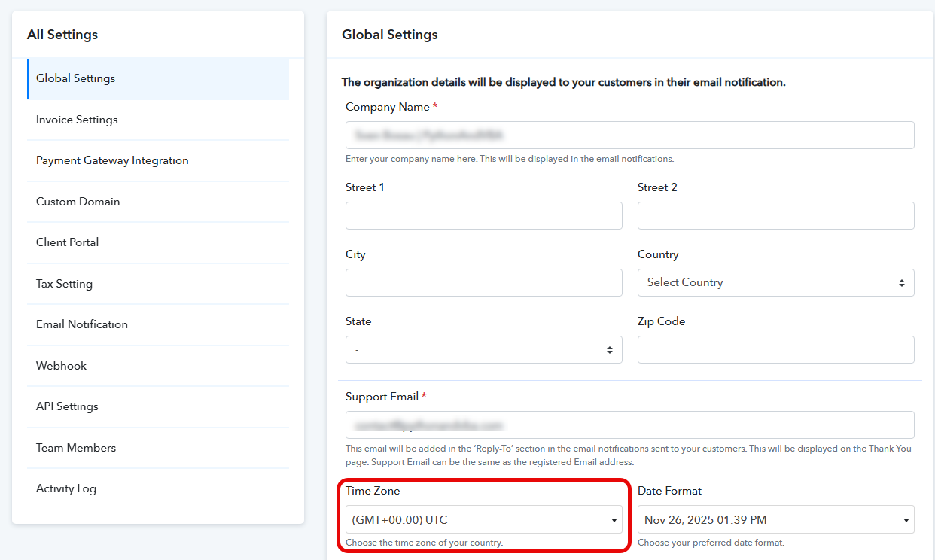Click the Company Name input field
The image size is (935, 560).
coord(629,135)
